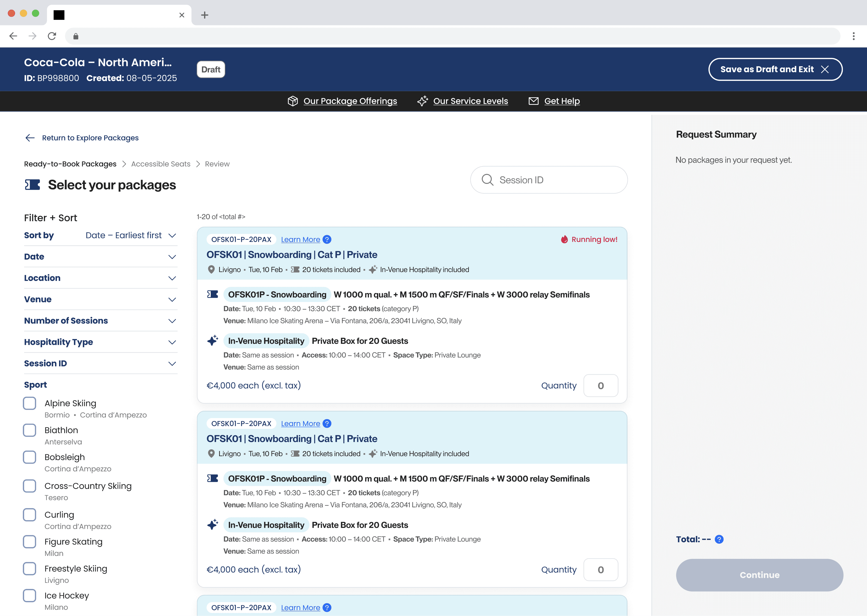Enable the Curling sport checkbox

click(30, 515)
